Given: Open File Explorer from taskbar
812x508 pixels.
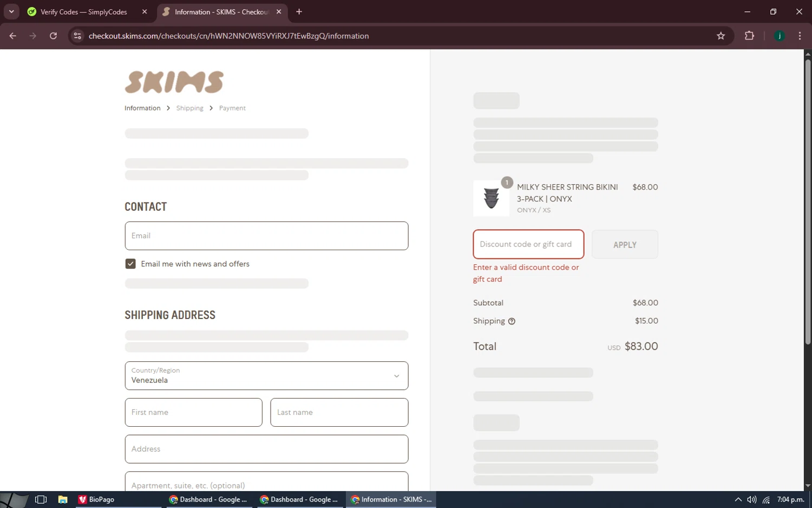Looking at the screenshot, I should [x=63, y=499].
